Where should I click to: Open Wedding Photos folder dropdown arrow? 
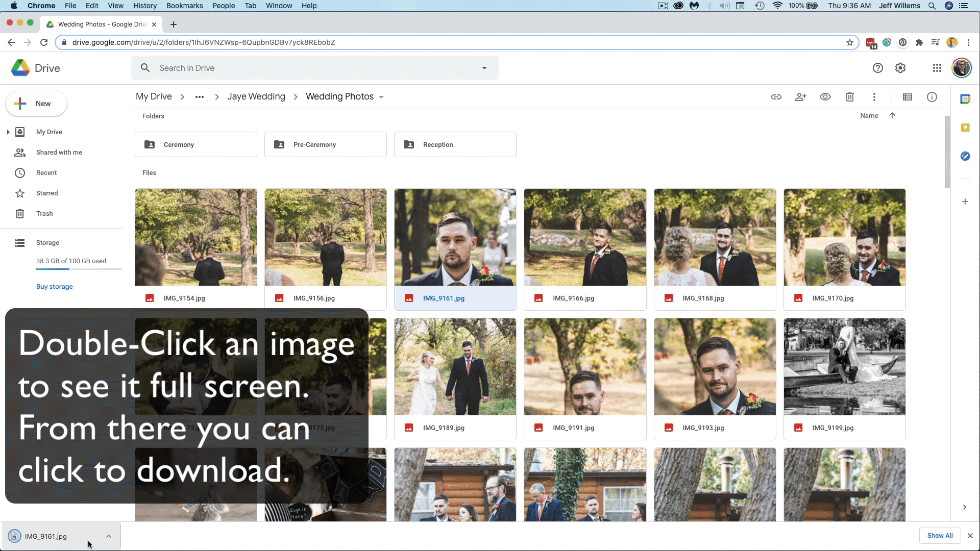pos(381,97)
